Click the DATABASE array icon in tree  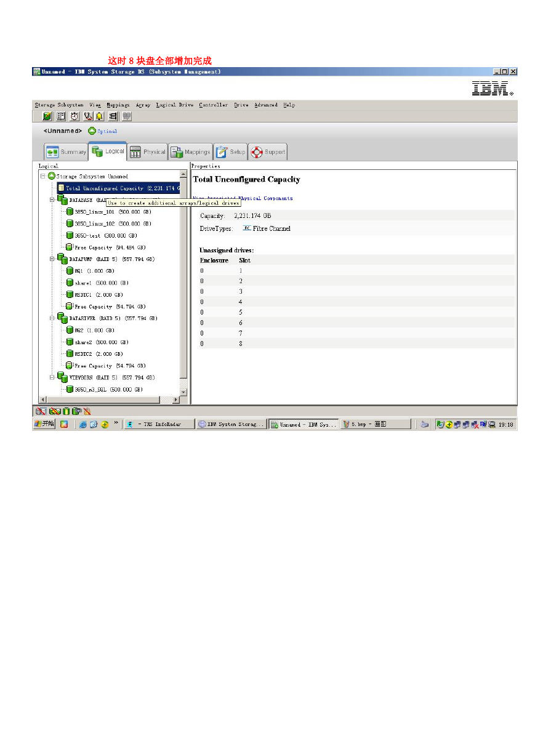62,199
